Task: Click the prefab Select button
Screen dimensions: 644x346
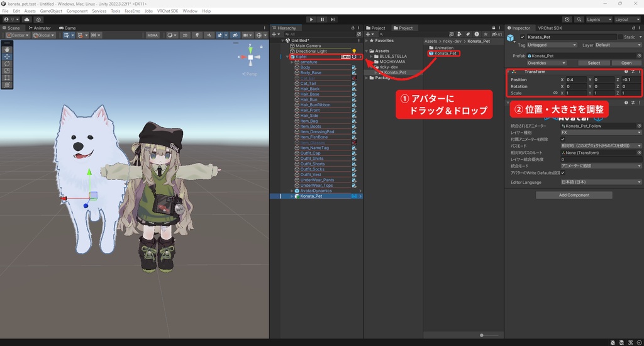Action: pos(594,64)
